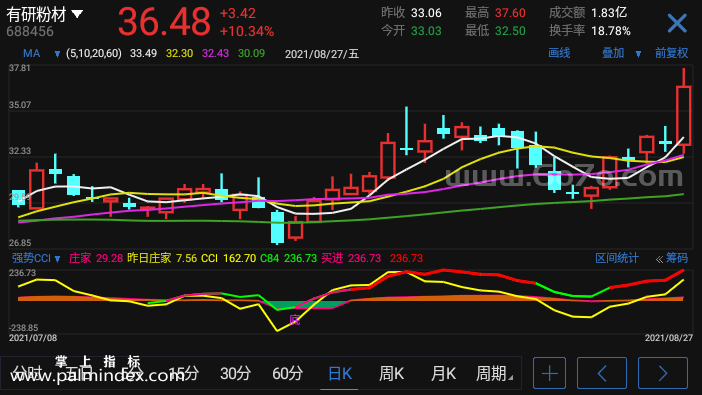Open the 周期 period menu

(494, 373)
